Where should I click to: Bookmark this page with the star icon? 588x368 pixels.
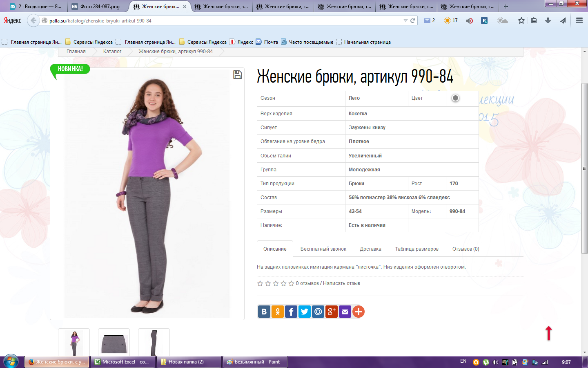(521, 20)
